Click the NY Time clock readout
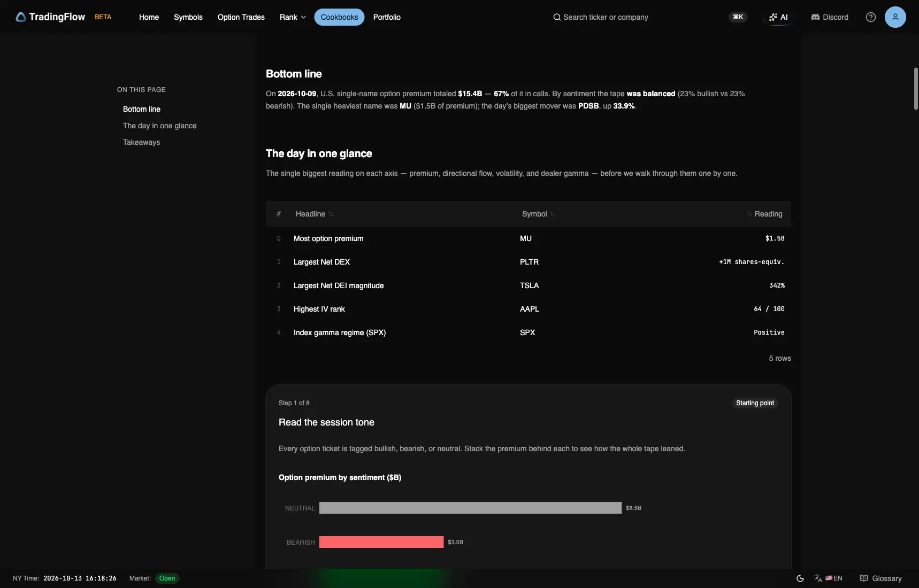The width and height of the screenshot is (919, 588). pos(80,578)
